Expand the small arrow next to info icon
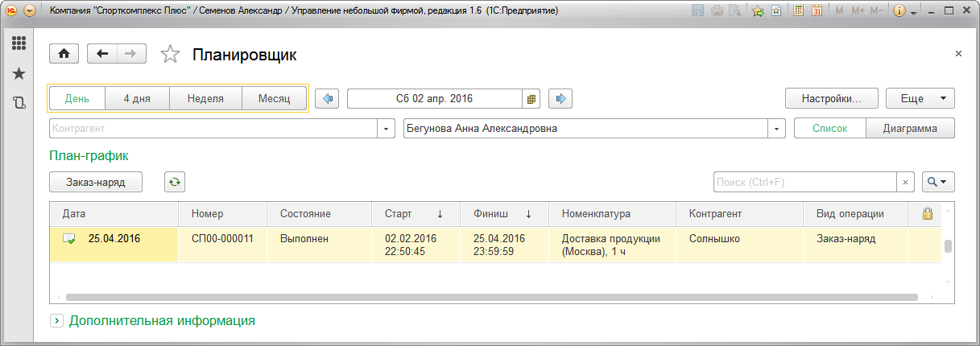The width and height of the screenshot is (980, 346). pos(914,12)
